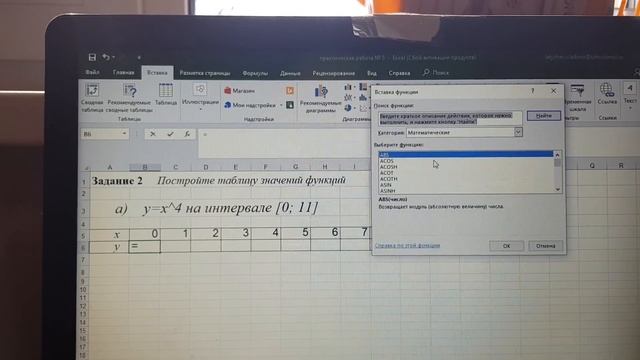The image size is (640, 360).
Task: Click the function search description field
Action: (450, 119)
